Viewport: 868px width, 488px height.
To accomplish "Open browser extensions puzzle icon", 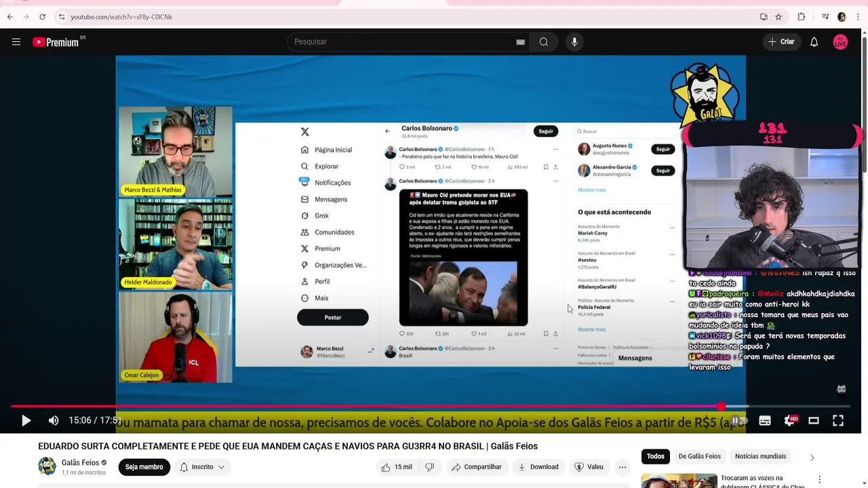I will [x=802, y=17].
